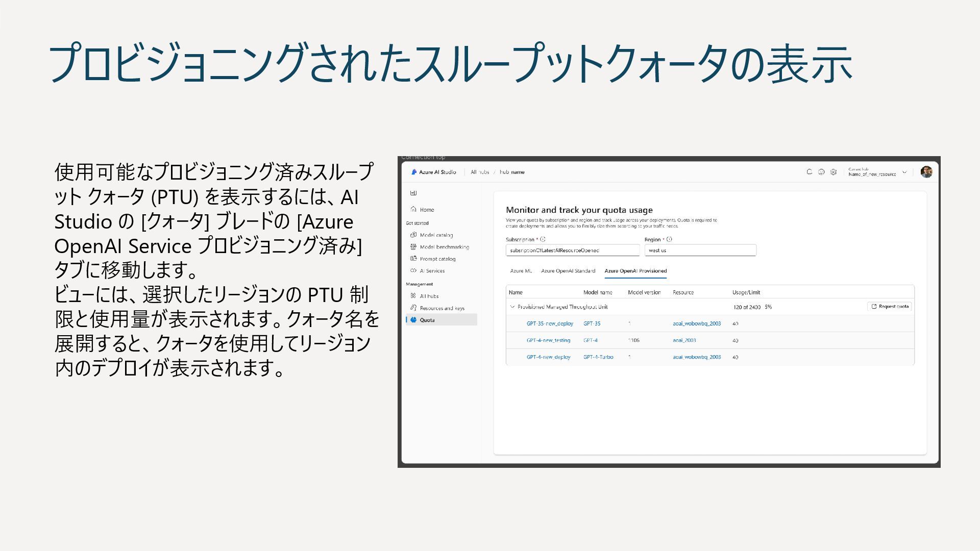Collapse sidebar using panel toggle icon
Screen dimensions: 980x551
click(413, 193)
